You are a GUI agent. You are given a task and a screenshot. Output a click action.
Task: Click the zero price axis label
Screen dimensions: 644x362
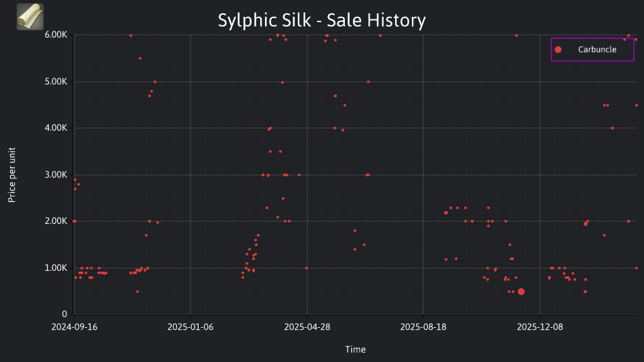(x=64, y=314)
